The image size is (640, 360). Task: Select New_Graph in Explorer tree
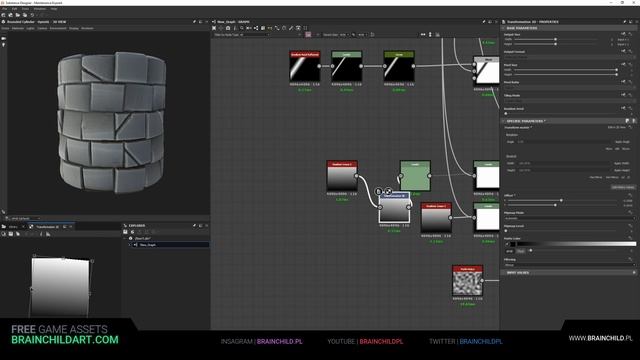(148, 245)
